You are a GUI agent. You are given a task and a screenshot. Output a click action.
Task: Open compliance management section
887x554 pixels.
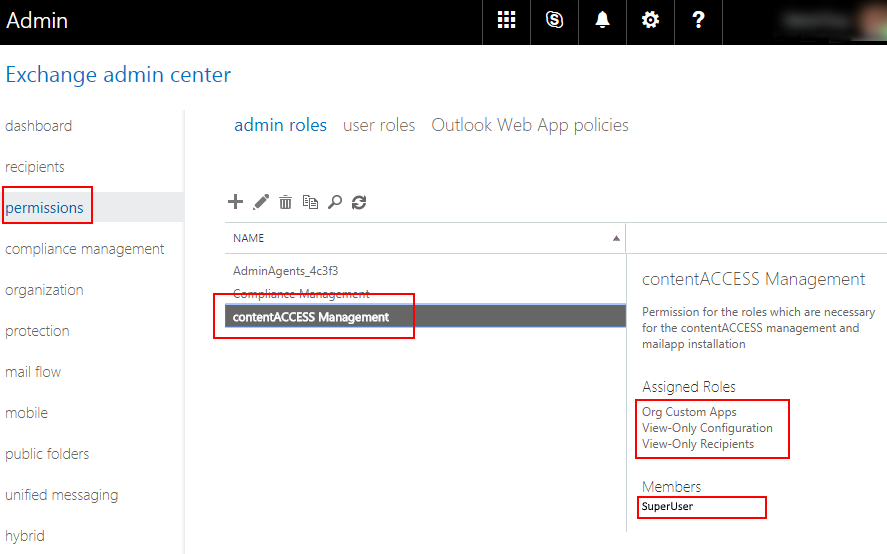[x=85, y=249]
